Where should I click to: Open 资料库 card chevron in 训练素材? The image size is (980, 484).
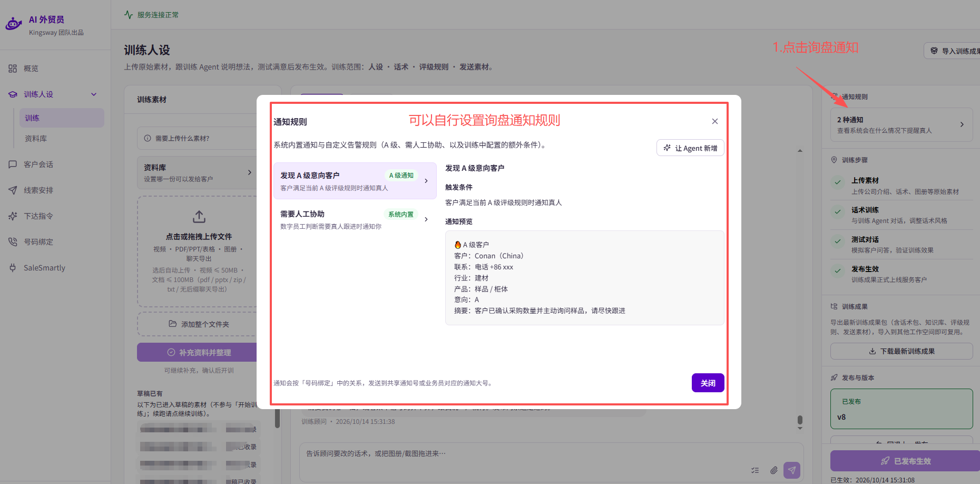[x=250, y=172]
